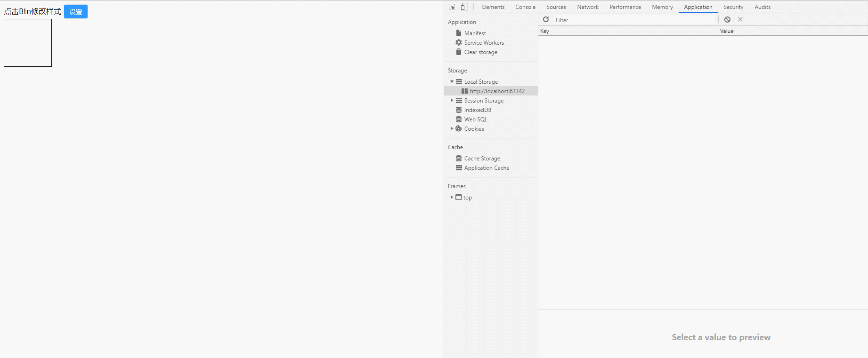Click the blue 设置 button
868x358 pixels.
coord(76,12)
